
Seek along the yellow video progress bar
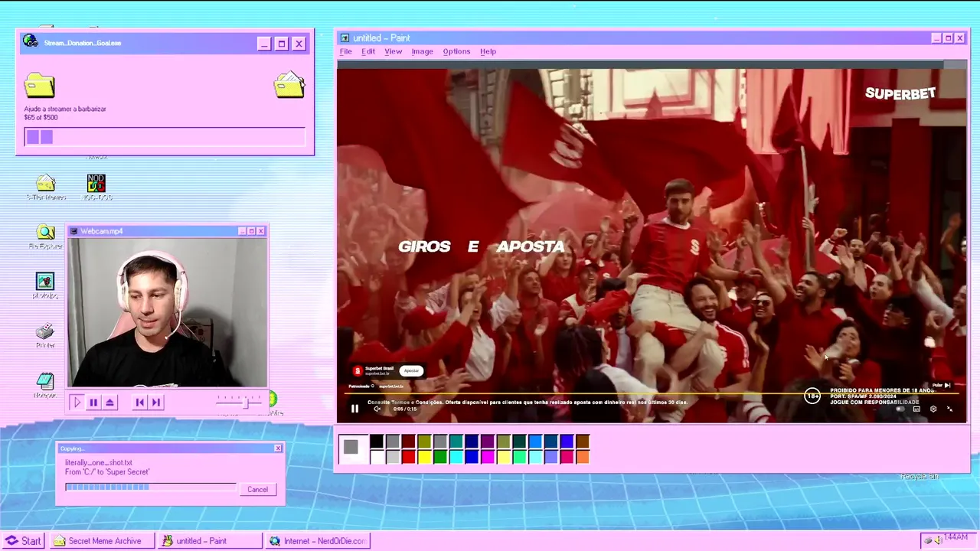[x=651, y=395]
